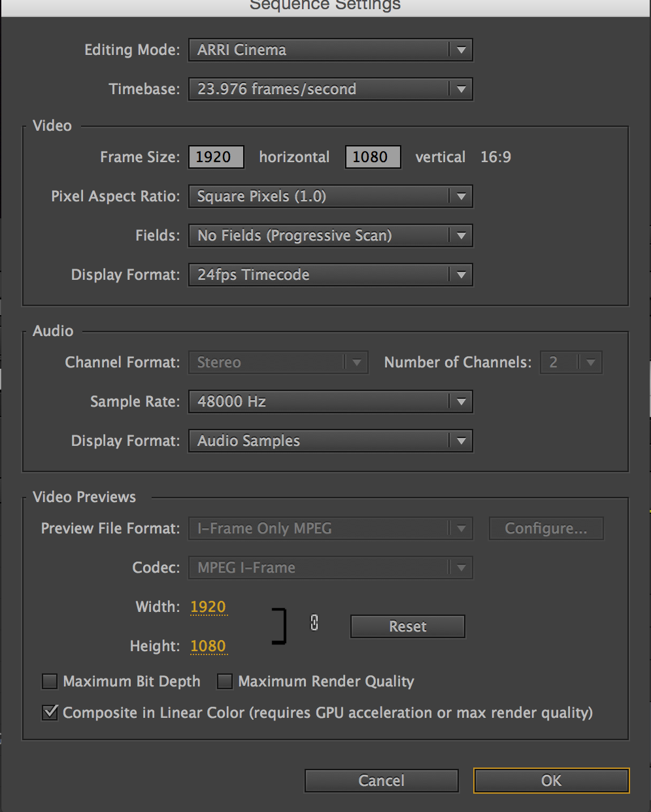Open the Fields dropdown
Screen dimensions: 651x812
[x=330, y=236]
